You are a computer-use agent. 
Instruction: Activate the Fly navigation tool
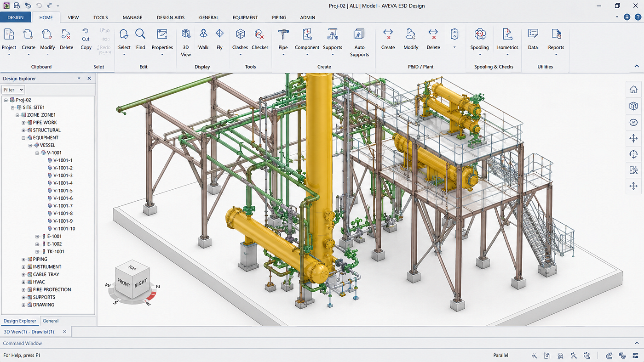[219, 39]
